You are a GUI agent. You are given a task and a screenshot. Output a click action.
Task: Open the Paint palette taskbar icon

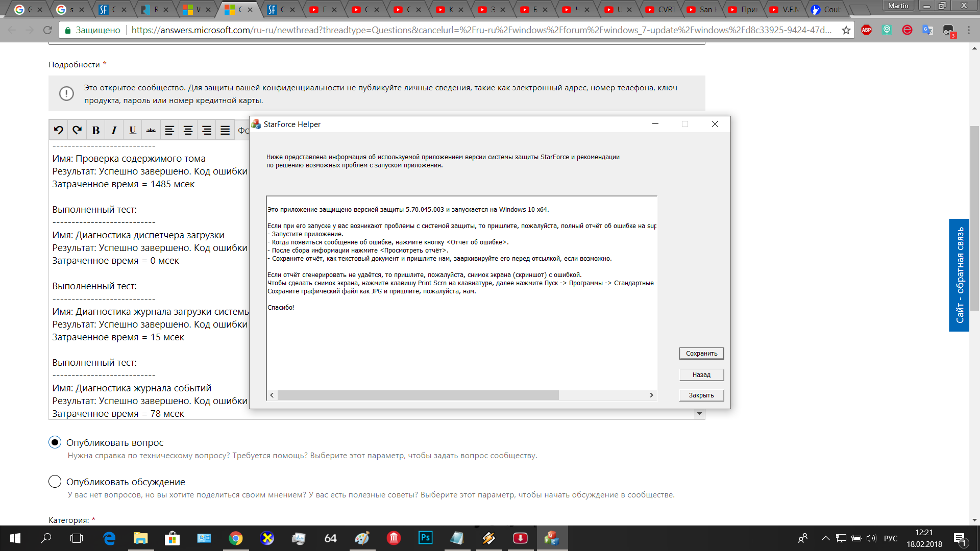tap(362, 538)
